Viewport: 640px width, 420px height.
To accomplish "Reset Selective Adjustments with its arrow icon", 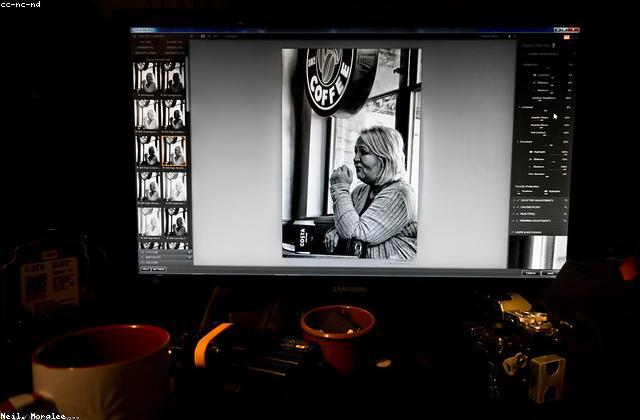I will pyautogui.click(x=565, y=200).
